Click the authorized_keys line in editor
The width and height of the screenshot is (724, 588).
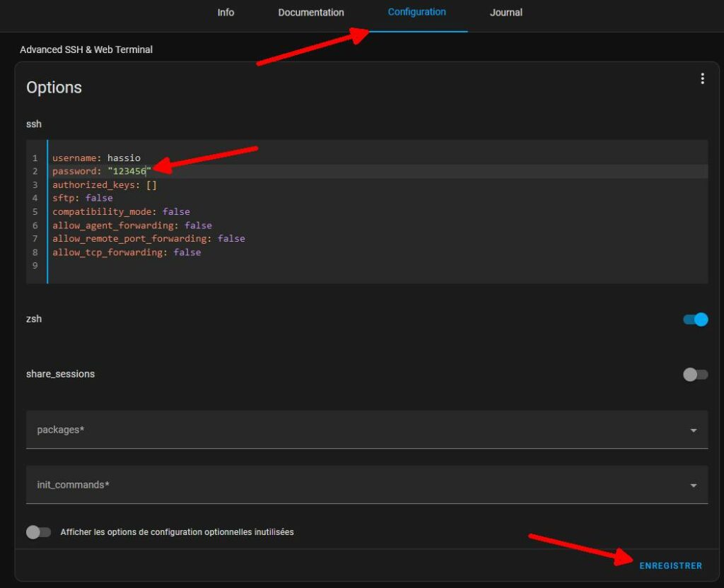coord(105,185)
